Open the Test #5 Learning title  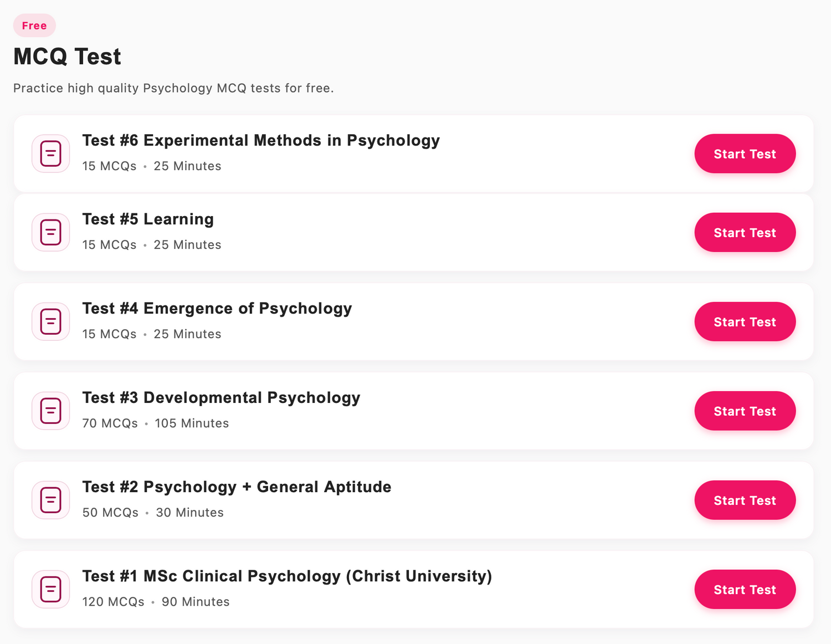[x=148, y=219]
